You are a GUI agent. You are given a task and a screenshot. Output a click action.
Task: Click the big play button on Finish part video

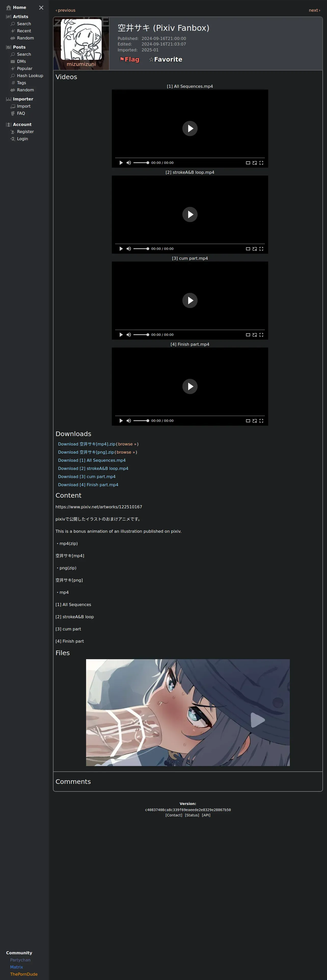point(190,386)
